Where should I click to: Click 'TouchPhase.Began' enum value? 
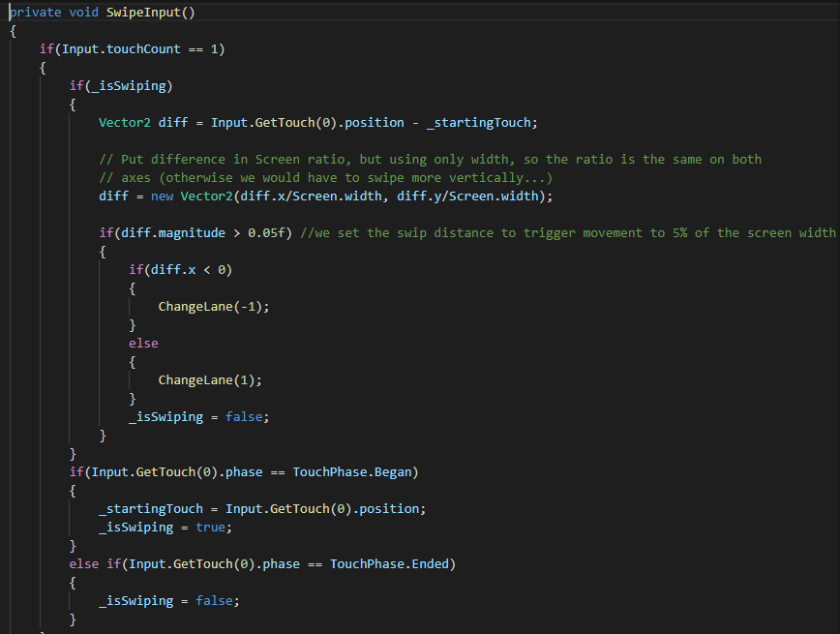click(x=352, y=472)
